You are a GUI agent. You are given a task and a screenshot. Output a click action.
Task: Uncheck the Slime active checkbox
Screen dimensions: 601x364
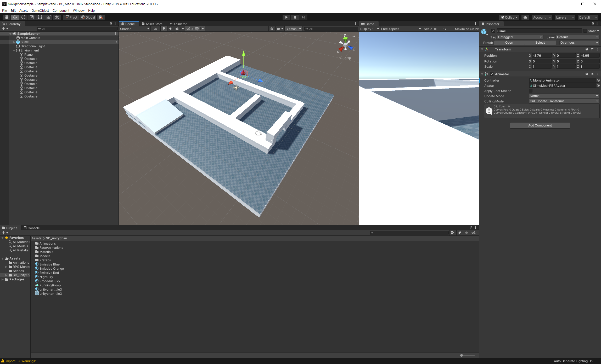tap(493, 31)
